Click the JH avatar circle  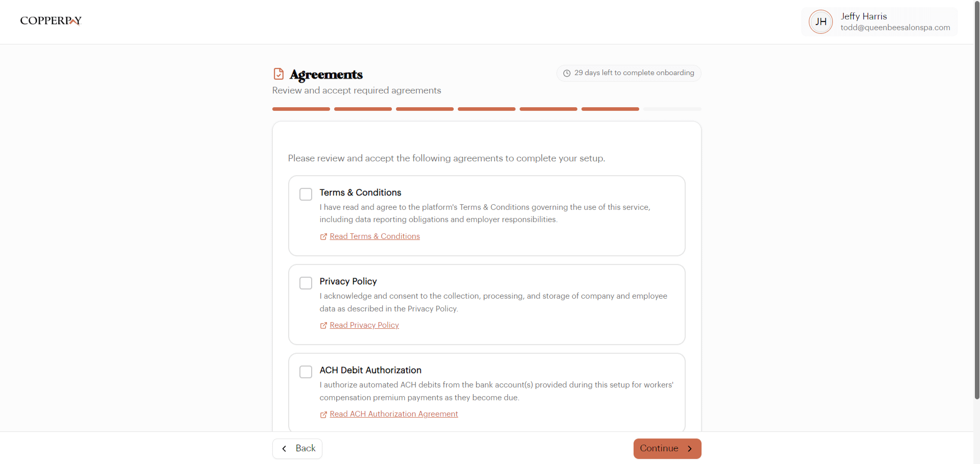tap(820, 21)
